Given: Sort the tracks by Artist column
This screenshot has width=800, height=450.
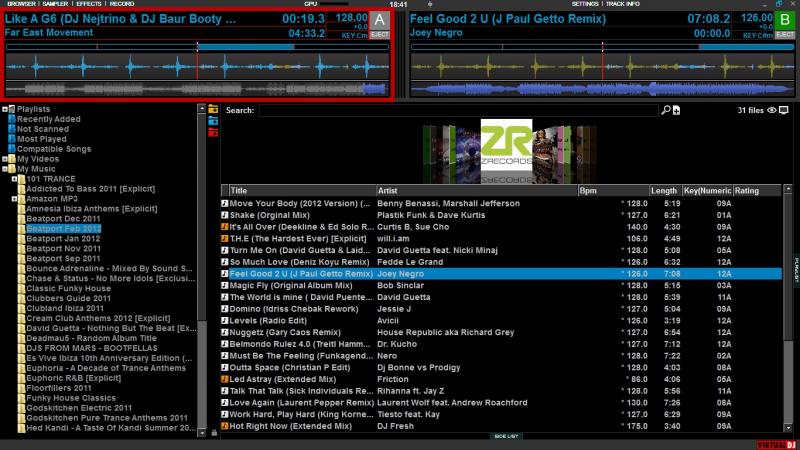Looking at the screenshot, I should pyautogui.click(x=477, y=190).
